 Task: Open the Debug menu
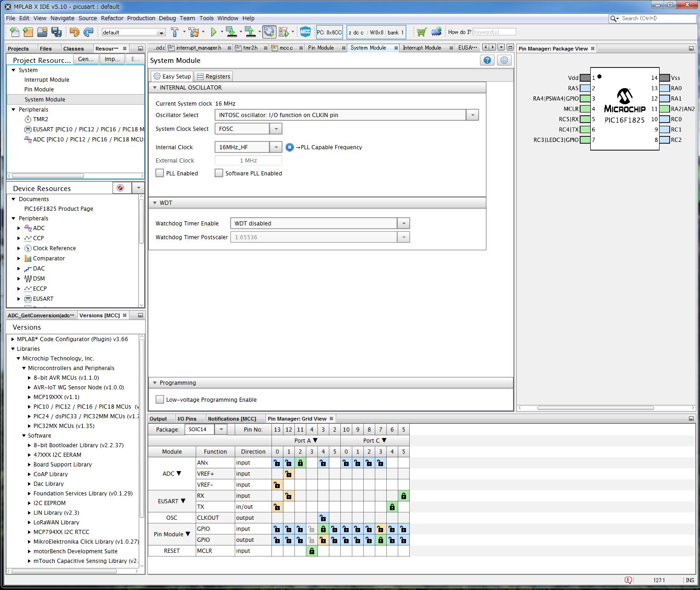167,18
